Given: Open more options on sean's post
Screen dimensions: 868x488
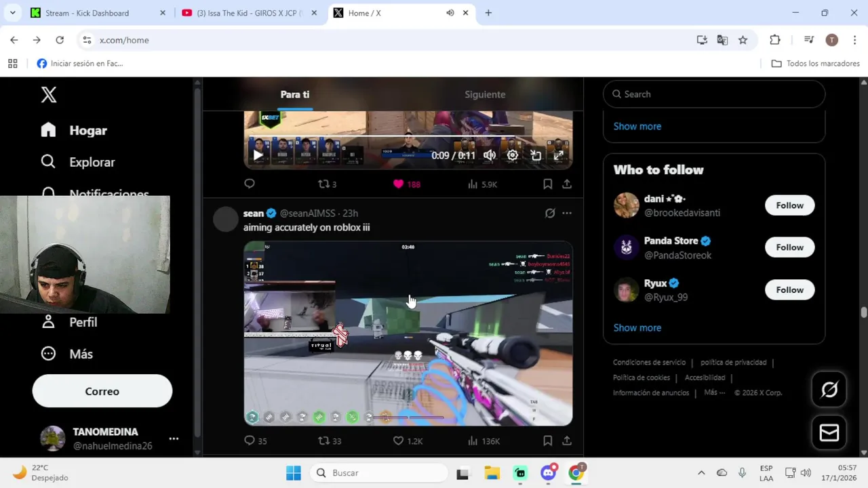Looking at the screenshot, I should point(567,213).
